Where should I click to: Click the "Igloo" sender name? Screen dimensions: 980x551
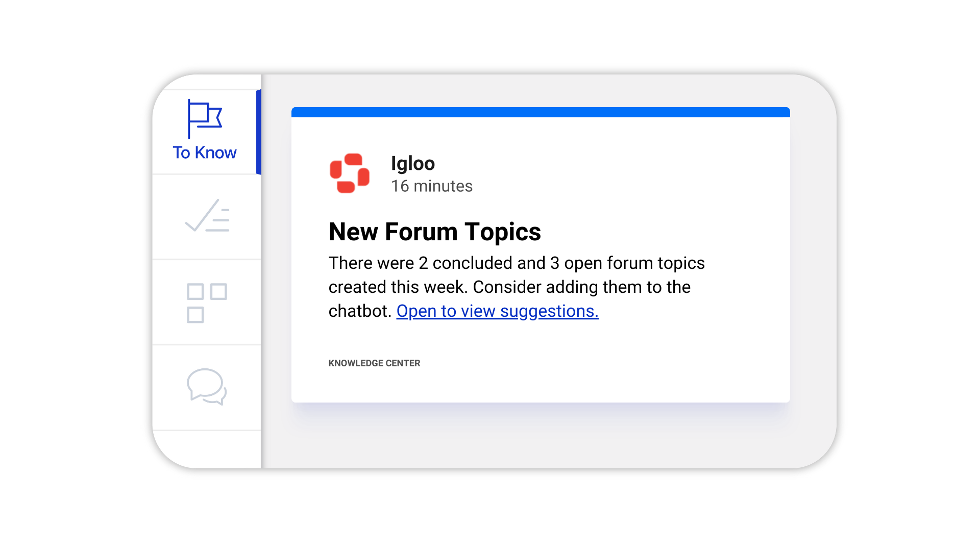pyautogui.click(x=412, y=163)
